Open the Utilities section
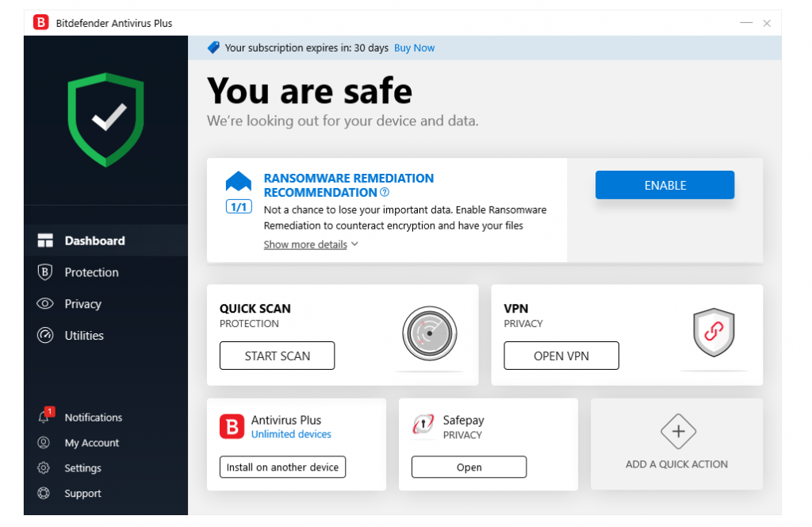The height and width of the screenshot is (527, 812). click(x=106, y=335)
